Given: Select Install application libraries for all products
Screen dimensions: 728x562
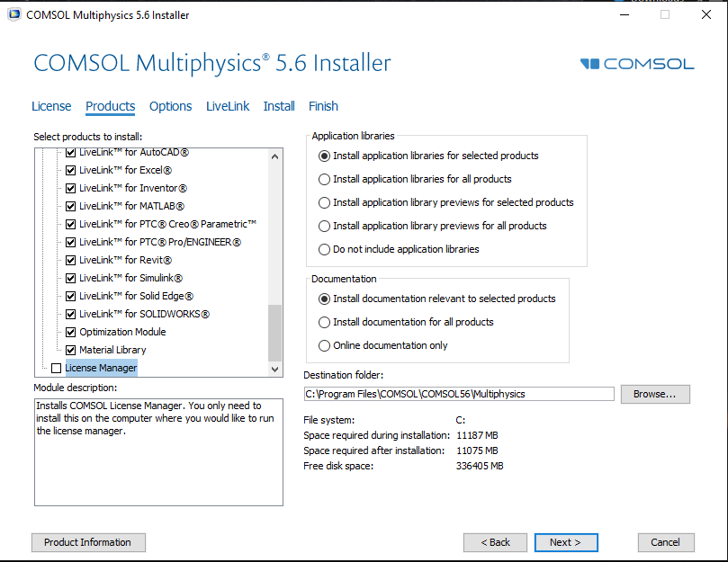Looking at the screenshot, I should pyautogui.click(x=324, y=179).
